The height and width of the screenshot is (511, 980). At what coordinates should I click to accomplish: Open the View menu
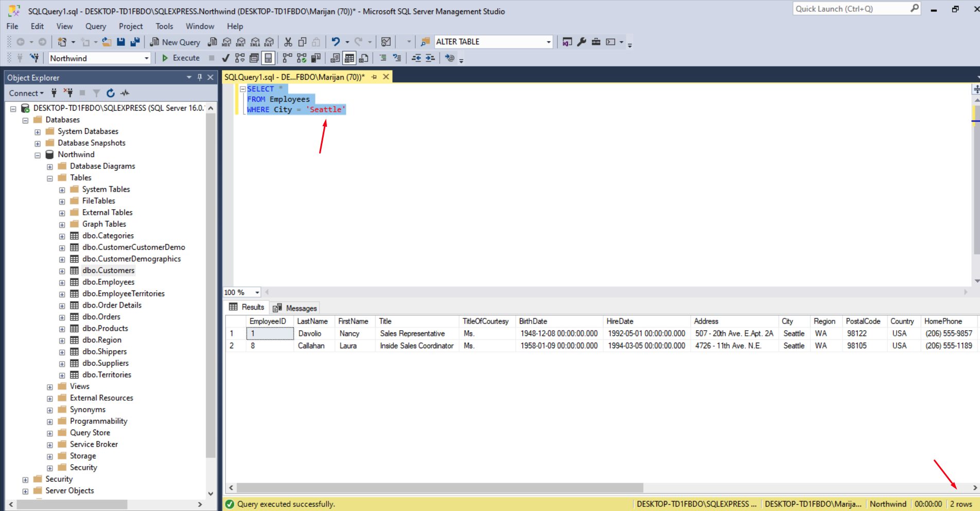point(64,26)
